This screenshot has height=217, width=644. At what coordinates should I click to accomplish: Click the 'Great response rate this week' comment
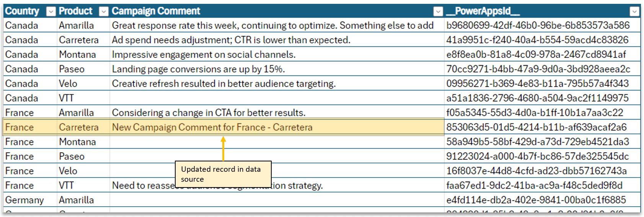point(272,26)
